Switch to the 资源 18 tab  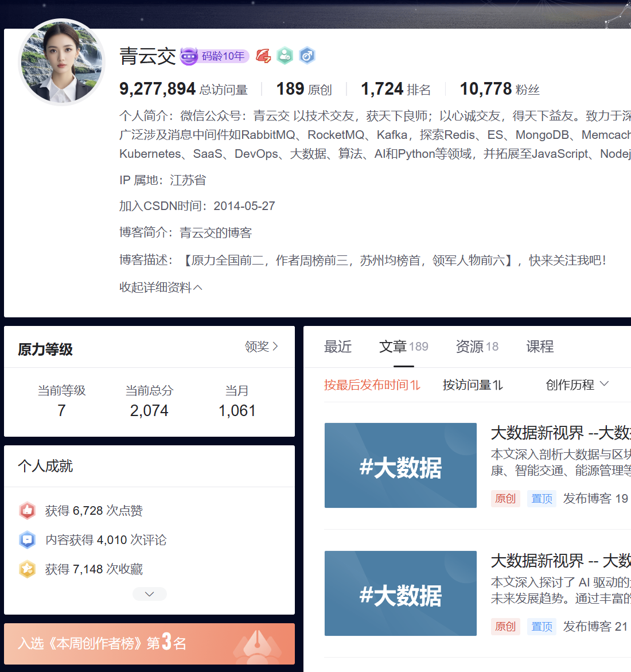[477, 346]
